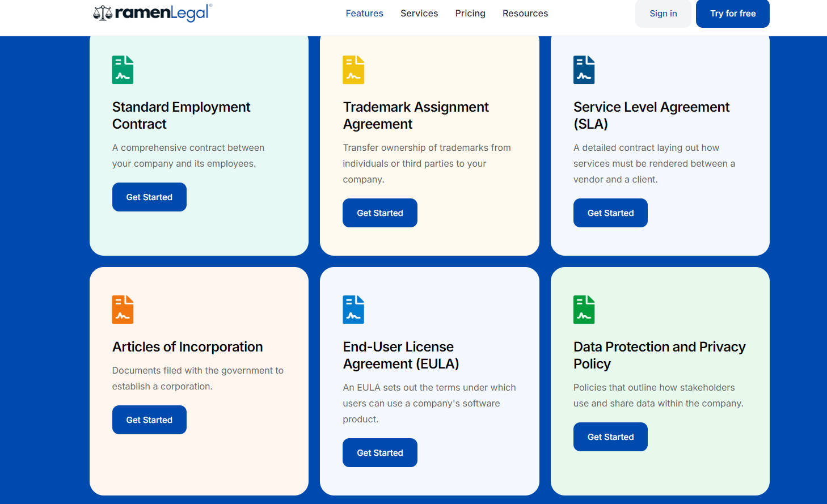Click dark blue Service Level Agreement icon
827x504 pixels.
584,70
